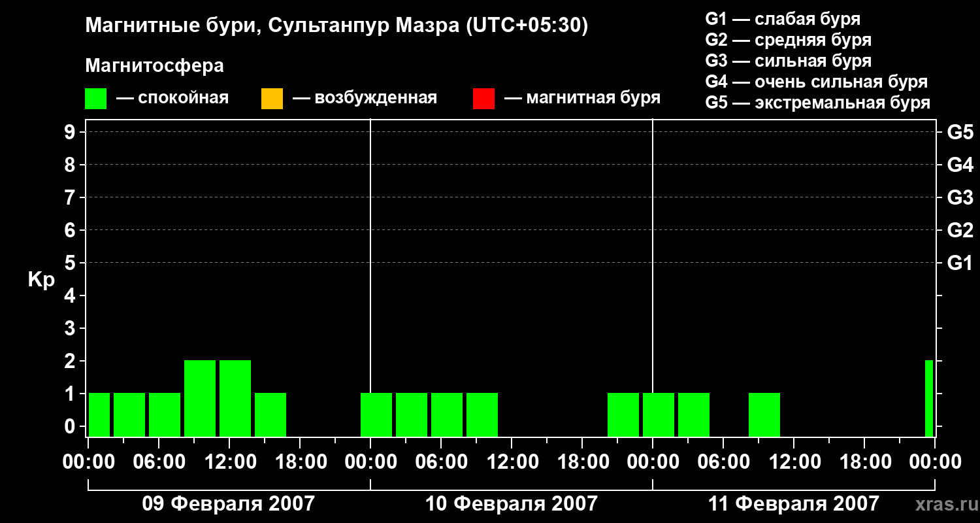Click the "12:00" time label above 10 Февраля
This screenshot has width=980, height=523.
point(512,462)
